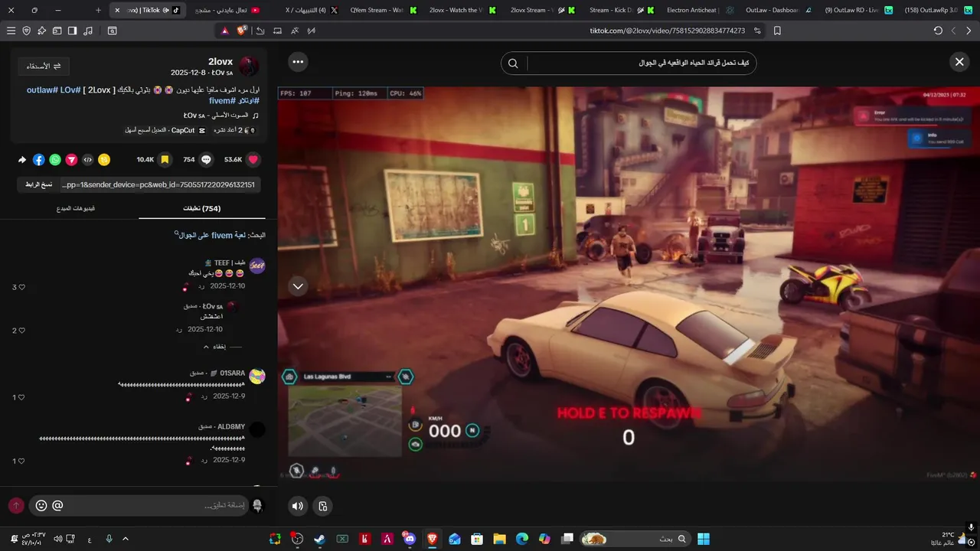This screenshot has width=980, height=551.
Task: Open the embed code icon
Action: pos(88,159)
